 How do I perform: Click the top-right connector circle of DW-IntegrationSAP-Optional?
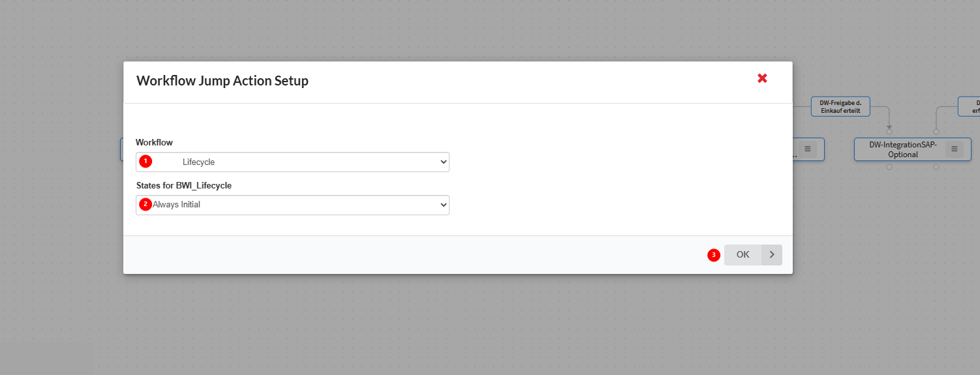pyautogui.click(x=936, y=132)
